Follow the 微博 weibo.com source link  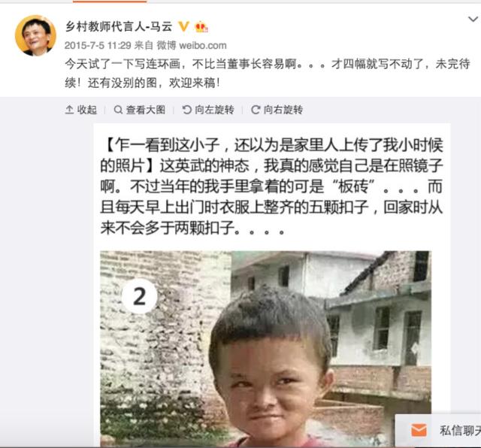click(192, 45)
